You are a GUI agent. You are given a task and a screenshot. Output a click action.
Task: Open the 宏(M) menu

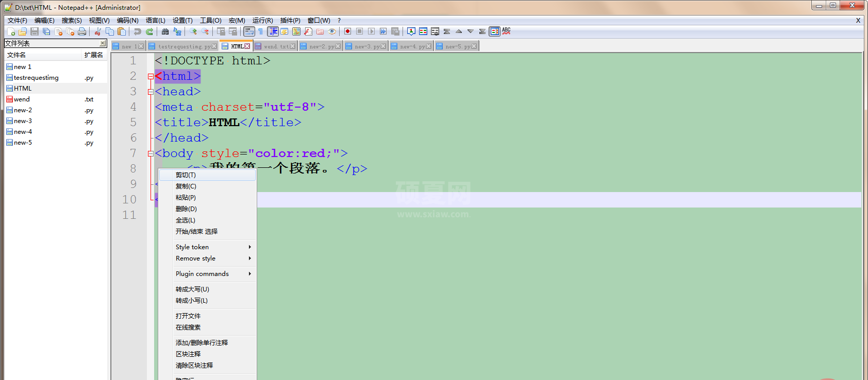(237, 21)
